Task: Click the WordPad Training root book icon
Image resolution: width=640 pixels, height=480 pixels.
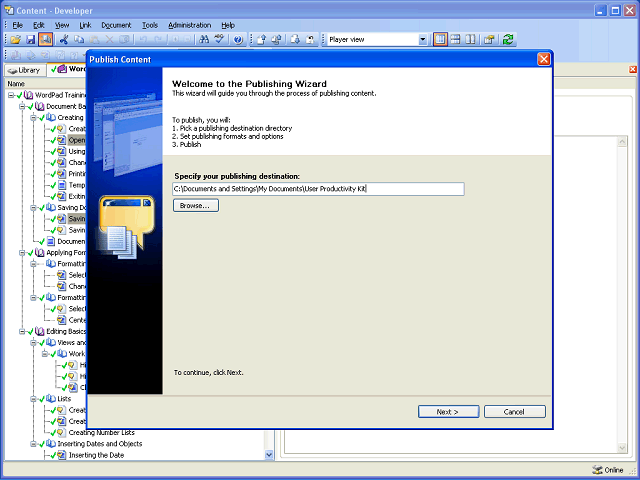Action: coord(29,95)
